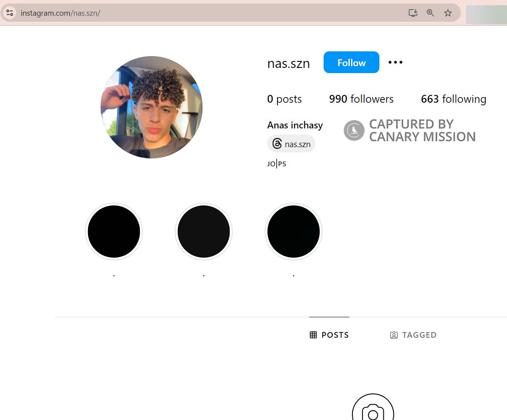This screenshot has height=420, width=507.
Task: Click the Anas inchasy display name
Action: point(295,125)
